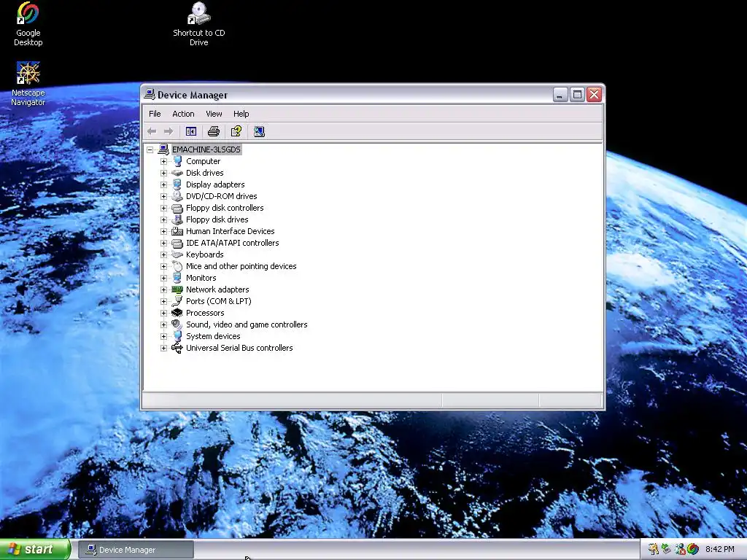Image resolution: width=747 pixels, height=560 pixels.
Task: Click the Google Desktop tray icon
Action: 693,549
